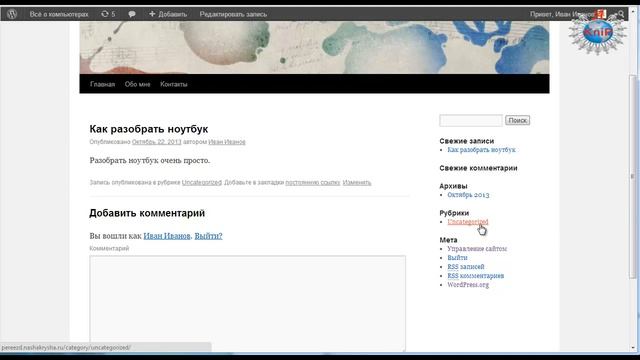Image resolution: width=640 pixels, height=360 pixels.
Task: Click the search magnifier in admin bar
Action: pyautogui.click(x=620, y=14)
